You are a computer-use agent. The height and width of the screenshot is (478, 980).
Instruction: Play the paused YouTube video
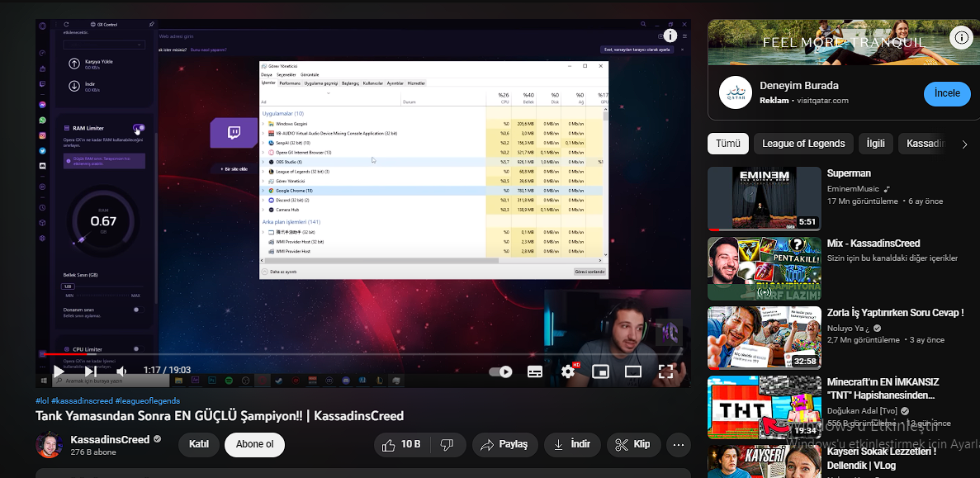(58, 372)
